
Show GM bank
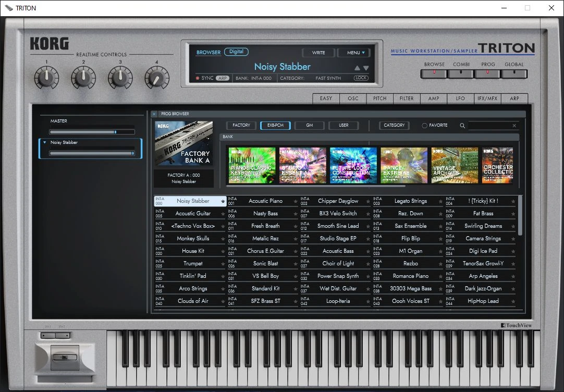pyautogui.click(x=309, y=125)
